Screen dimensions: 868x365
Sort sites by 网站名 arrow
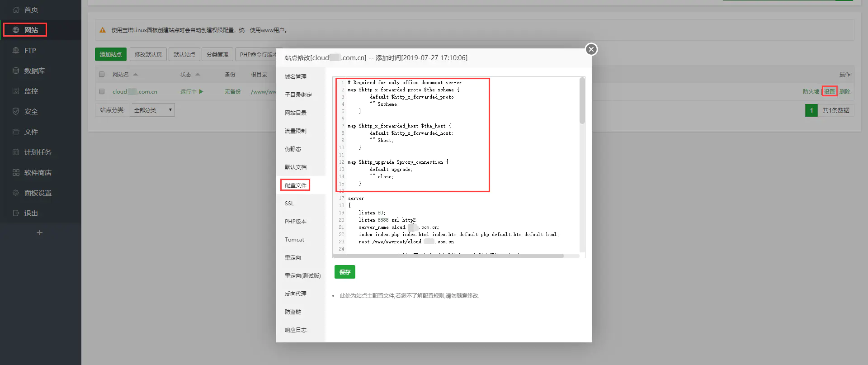tap(135, 74)
